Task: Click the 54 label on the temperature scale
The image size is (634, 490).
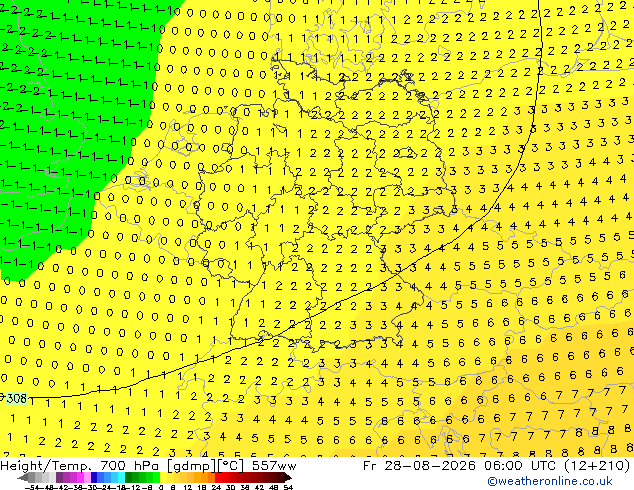Action: coord(288,487)
